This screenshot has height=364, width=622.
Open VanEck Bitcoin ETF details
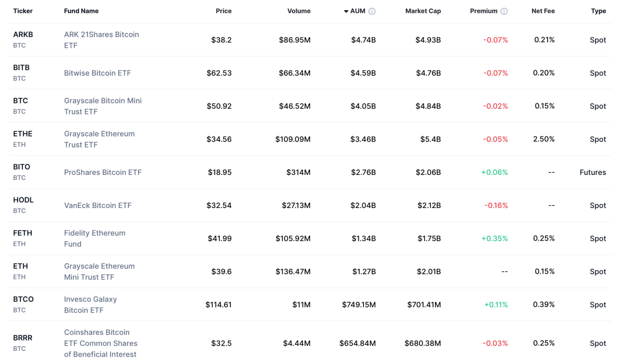(x=98, y=205)
